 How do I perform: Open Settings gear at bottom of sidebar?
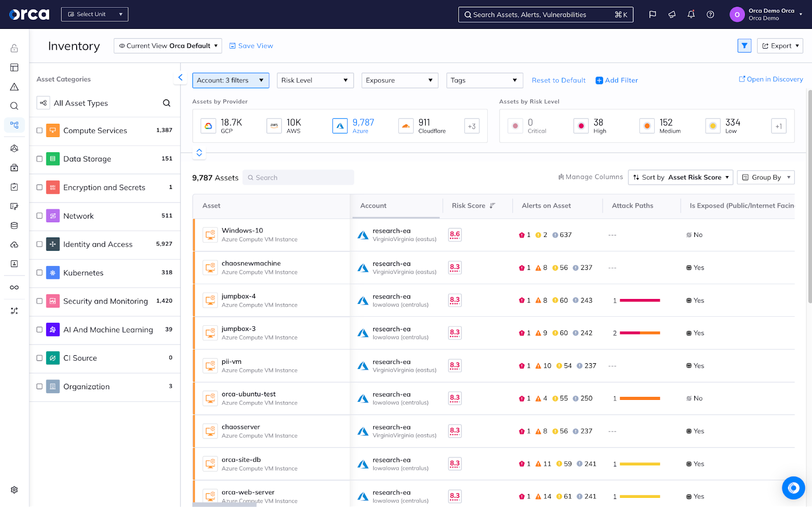14,489
